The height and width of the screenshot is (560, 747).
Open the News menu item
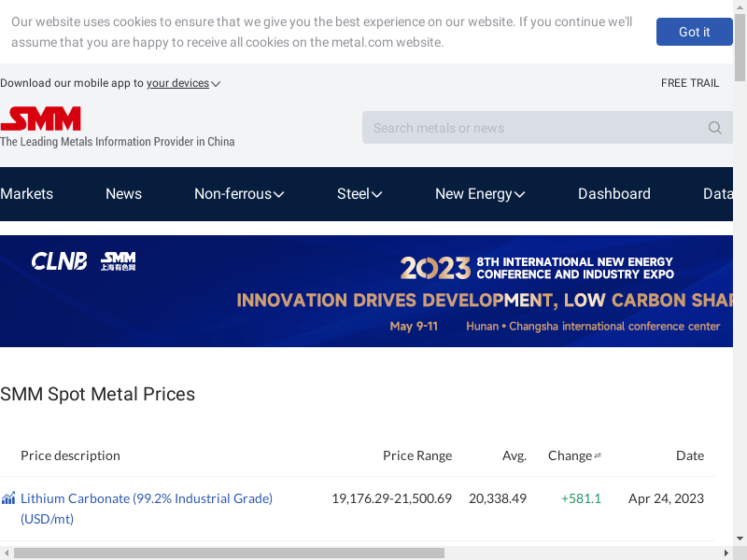pos(123,194)
